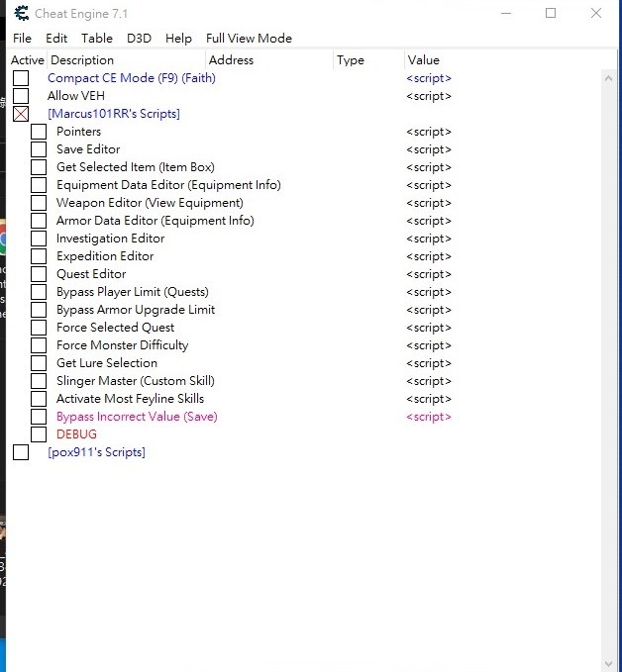Screen dimensions: 622x672
Task: Sort by the Address column header
Action: [x=269, y=60]
